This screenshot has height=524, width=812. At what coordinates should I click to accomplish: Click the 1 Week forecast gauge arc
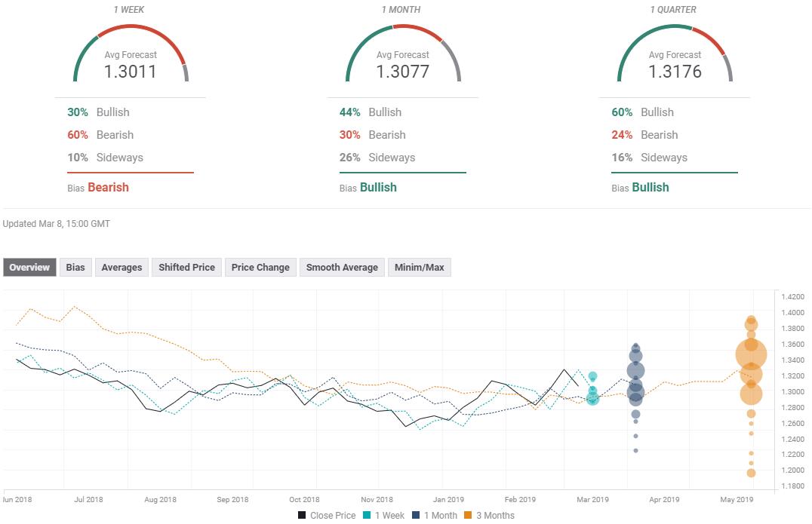coord(131,30)
